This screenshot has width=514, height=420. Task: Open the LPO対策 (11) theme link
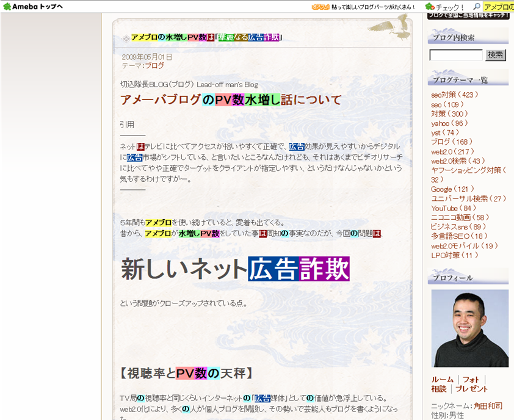tap(454, 255)
